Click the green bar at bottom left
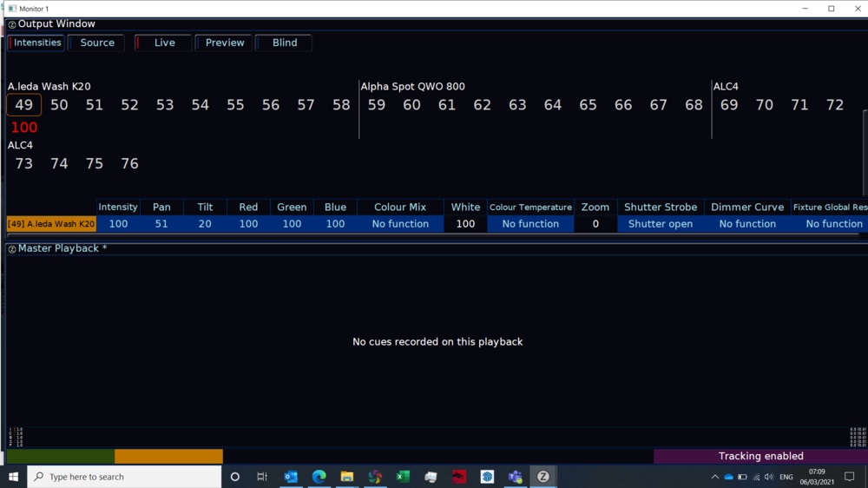The image size is (868, 488). coord(61,457)
